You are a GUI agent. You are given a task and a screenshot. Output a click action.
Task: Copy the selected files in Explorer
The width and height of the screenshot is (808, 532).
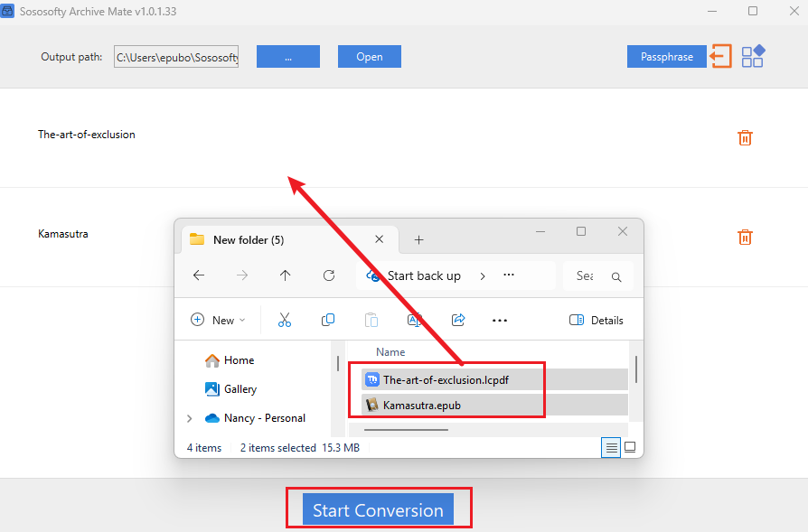point(328,320)
